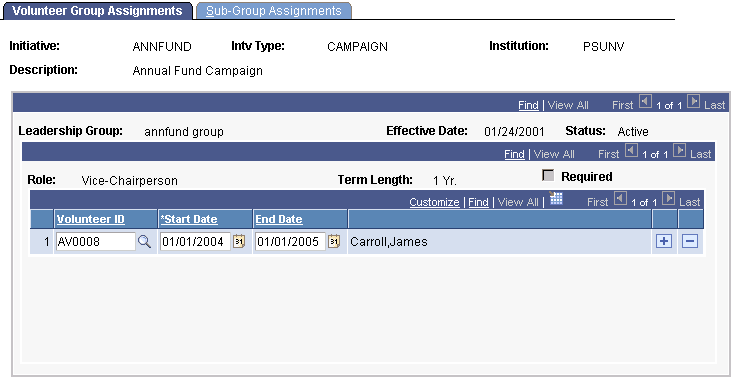Select the description Annual Fund Campaign

click(198, 71)
